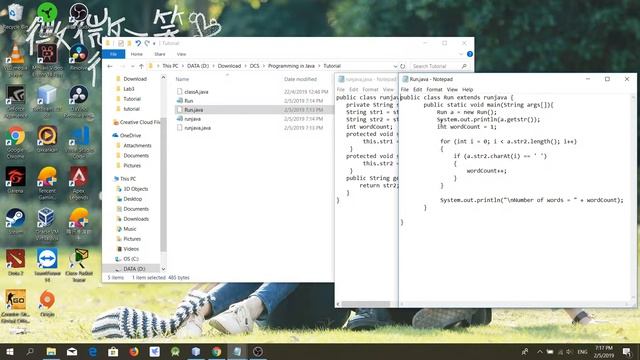640x360 pixels.
Task: Go up one folder level in Explorer
Action: click(141, 66)
